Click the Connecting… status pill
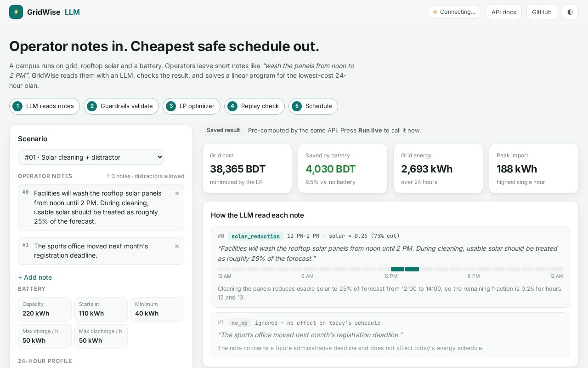The width and height of the screenshot is (588, 368). click(x=454, y=12)
